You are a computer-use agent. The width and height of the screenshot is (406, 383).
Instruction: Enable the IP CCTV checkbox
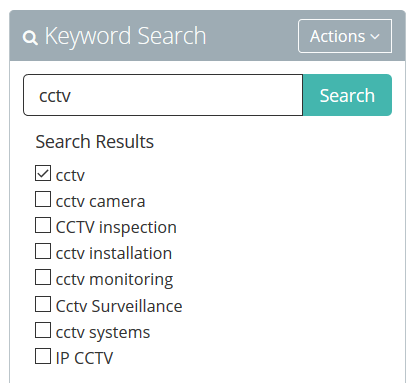point(43,356)
